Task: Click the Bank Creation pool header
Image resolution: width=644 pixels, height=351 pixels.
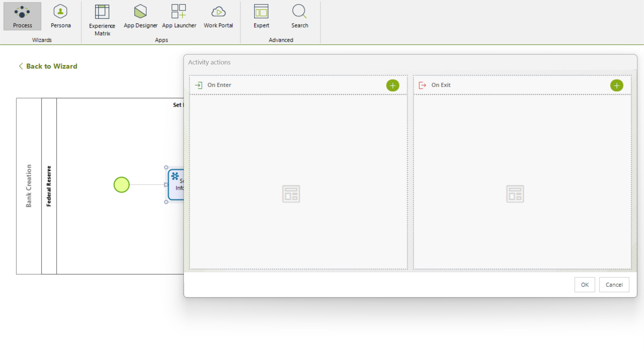Action: coord(29,186)
